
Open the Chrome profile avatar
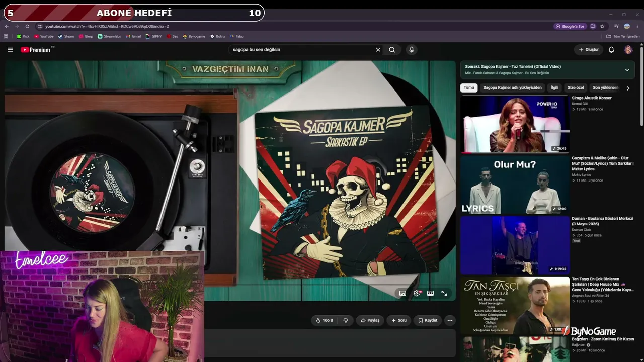tap(627, 26)
